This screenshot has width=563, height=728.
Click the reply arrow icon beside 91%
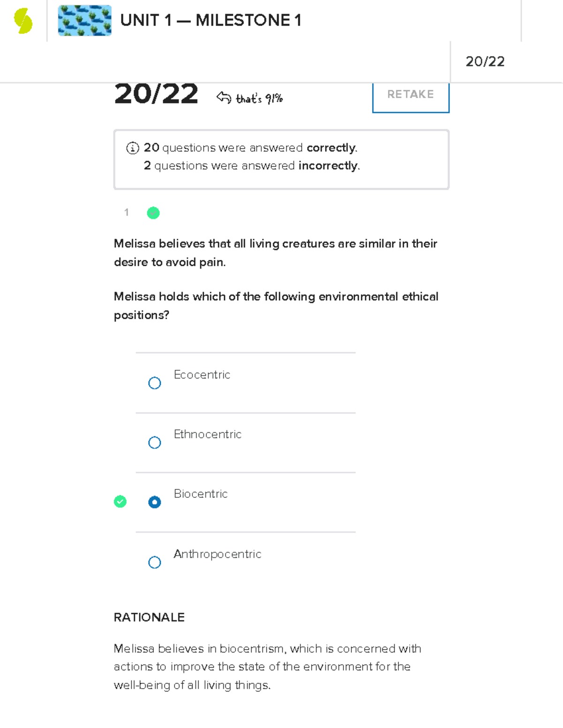(224, 97)
